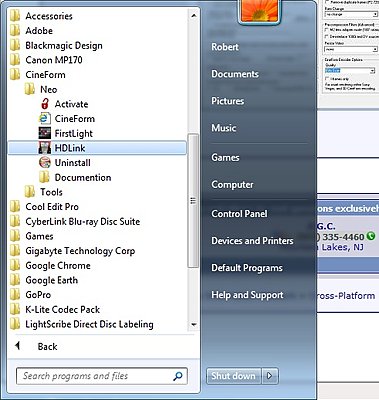Click the programs list scrollbar thumb
Image resolution: width=379 pixels, height=400 pixels.
pyautogui.click(x=193, y=200)
